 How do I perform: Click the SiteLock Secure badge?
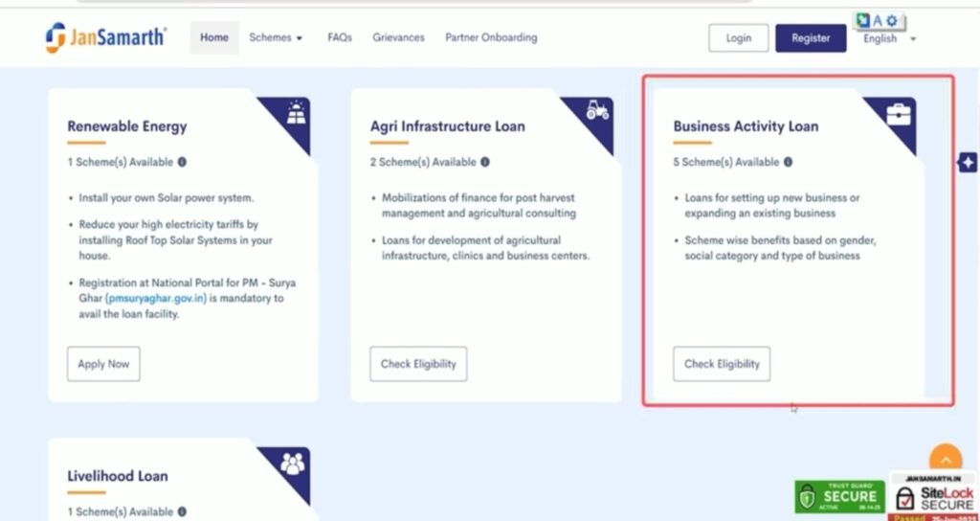[934, 496]
